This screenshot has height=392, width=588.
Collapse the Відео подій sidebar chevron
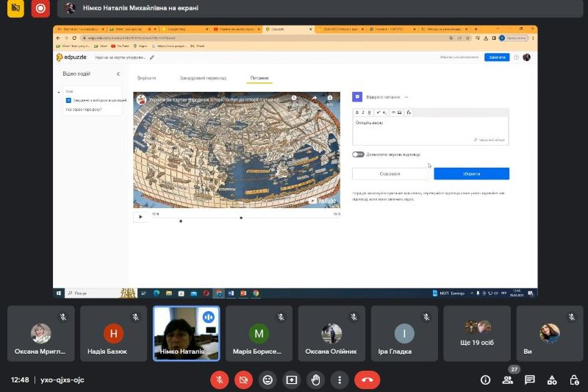(x=118, y=74)
